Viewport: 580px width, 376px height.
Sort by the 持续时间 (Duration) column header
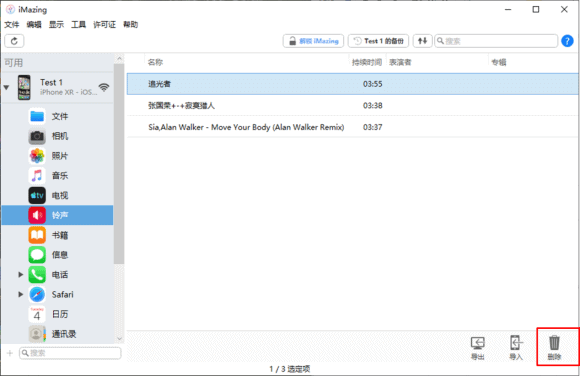pos(367,62)
